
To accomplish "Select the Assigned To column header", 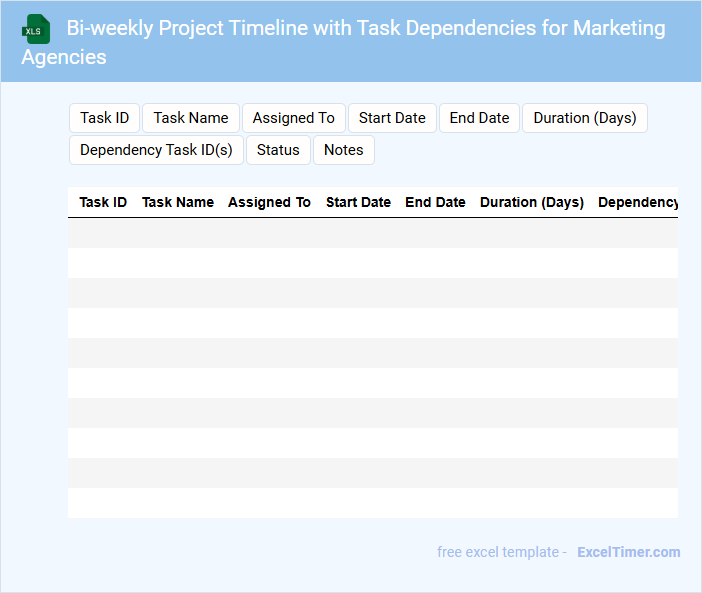I will click(269, 202).
